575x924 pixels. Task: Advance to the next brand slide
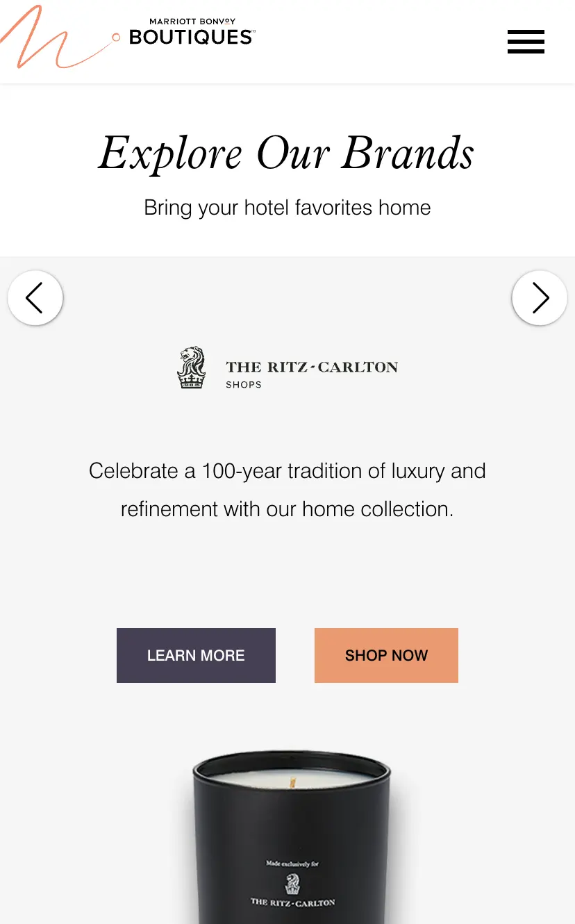click(540, 298)
